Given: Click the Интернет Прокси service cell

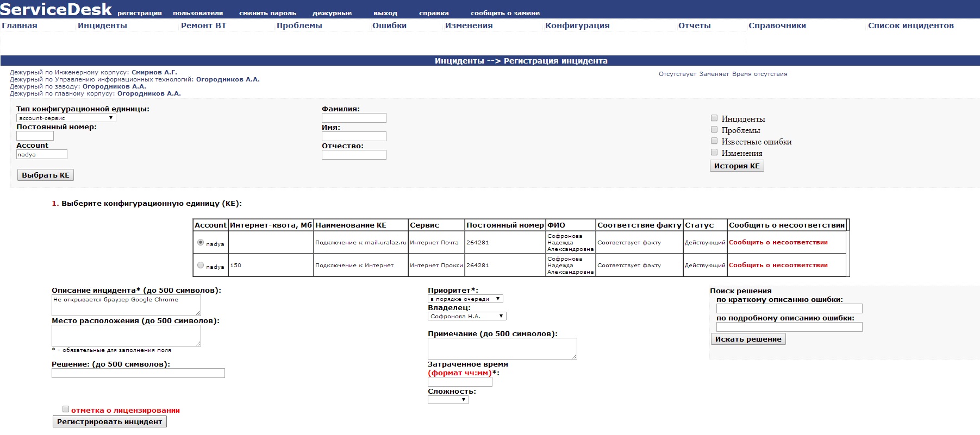Looking at the screenshot, I should (436, 265).
